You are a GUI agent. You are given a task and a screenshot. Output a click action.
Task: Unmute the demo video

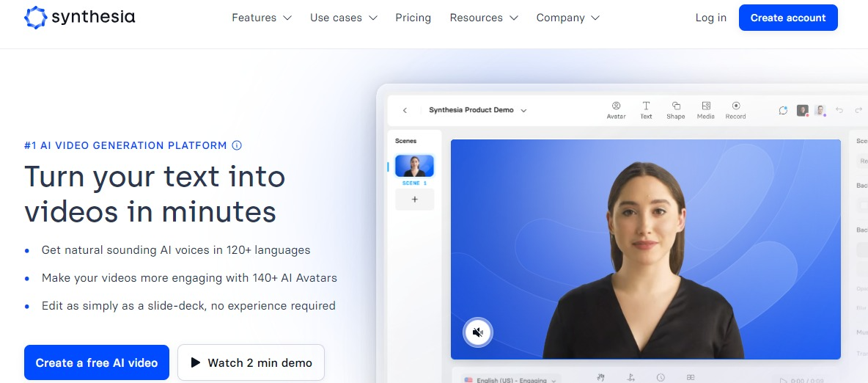point(477,332)
